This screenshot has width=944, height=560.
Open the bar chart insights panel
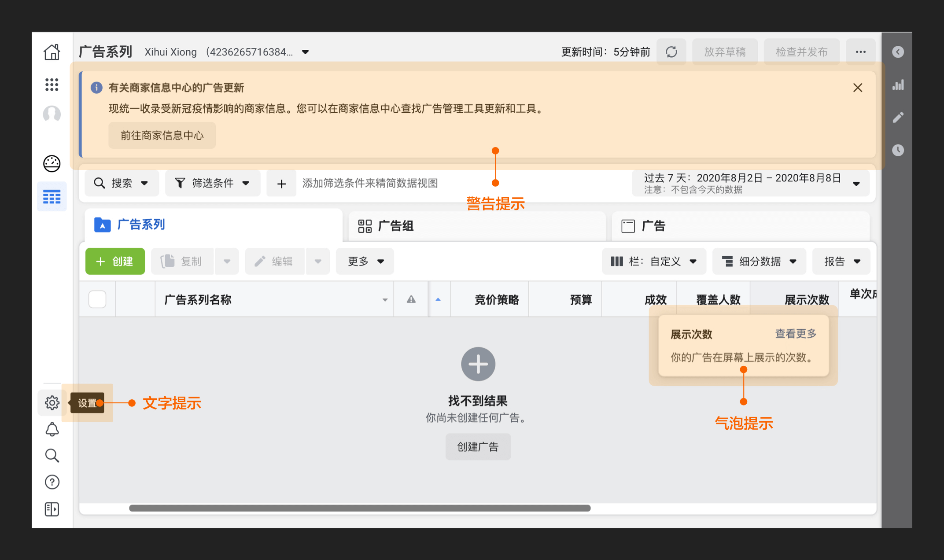click(x=898, y=85)
